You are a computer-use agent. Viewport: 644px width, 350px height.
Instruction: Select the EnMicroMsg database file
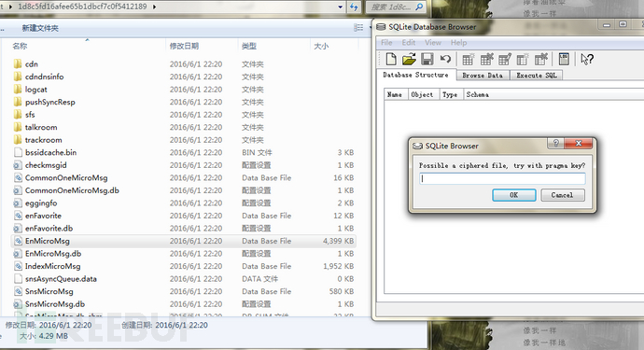click(184, 241)
